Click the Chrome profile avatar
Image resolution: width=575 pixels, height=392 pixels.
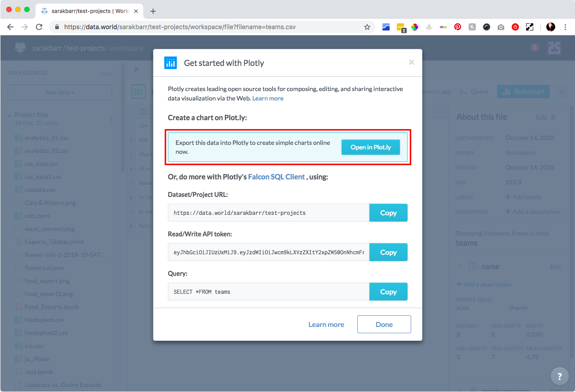[551, 27]
